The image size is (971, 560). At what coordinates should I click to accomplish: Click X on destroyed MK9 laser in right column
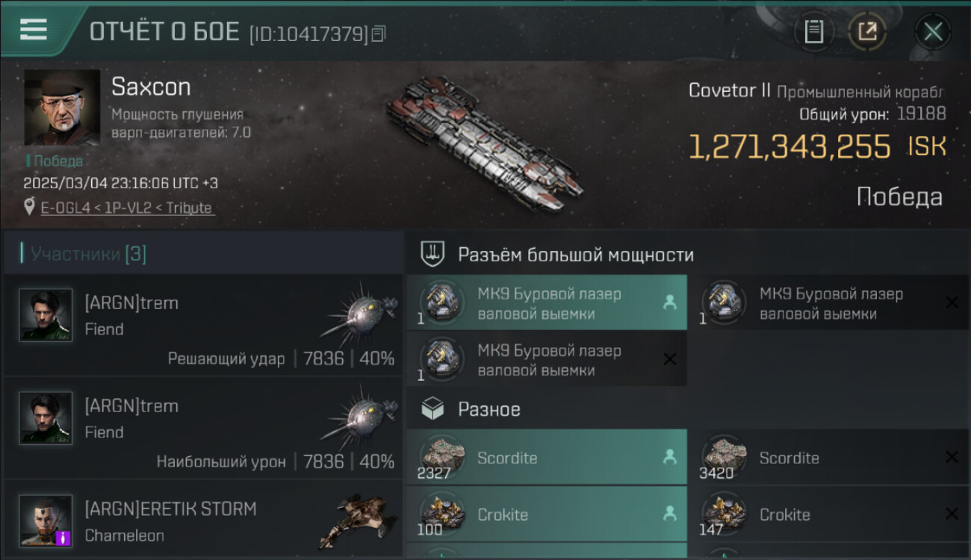[x=952, y=302]
